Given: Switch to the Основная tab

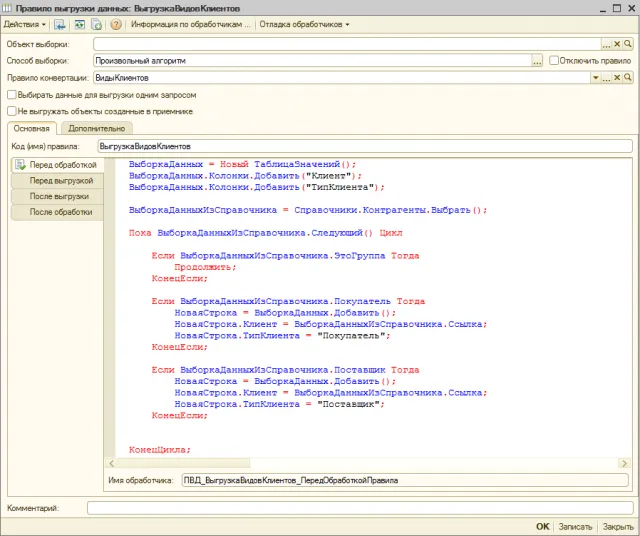Looking at the screenshot, I should (x=31, y=129).
